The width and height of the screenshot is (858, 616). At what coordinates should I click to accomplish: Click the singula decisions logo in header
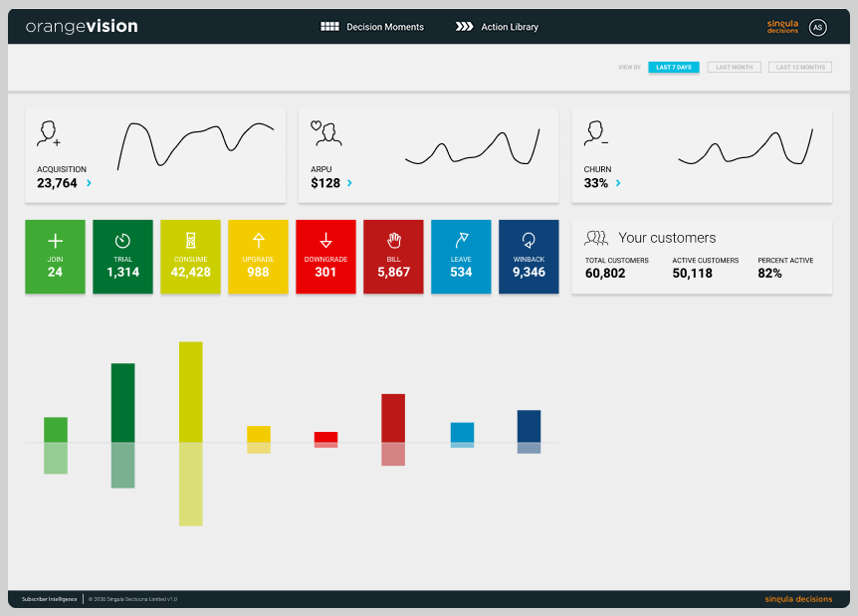tap(782, 27)
